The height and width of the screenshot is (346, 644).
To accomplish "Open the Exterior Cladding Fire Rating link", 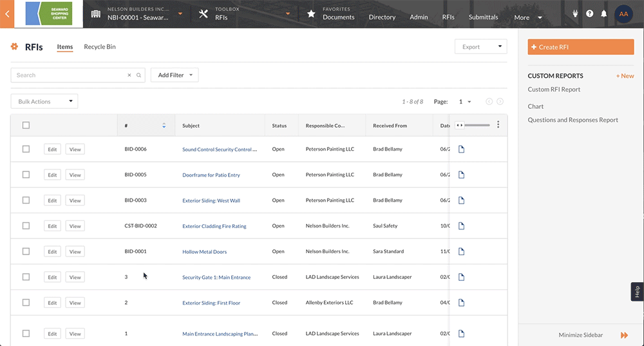I will (x=214, y=226).
